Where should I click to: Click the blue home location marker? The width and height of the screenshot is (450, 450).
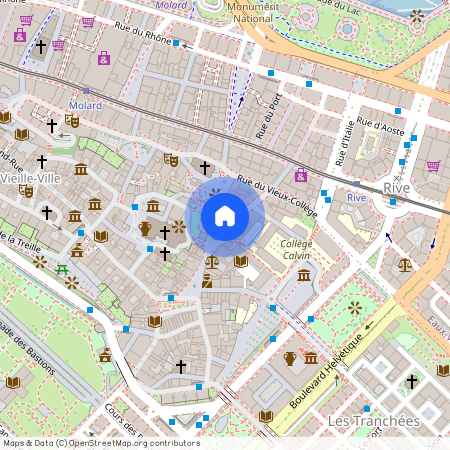click(225, 217)
